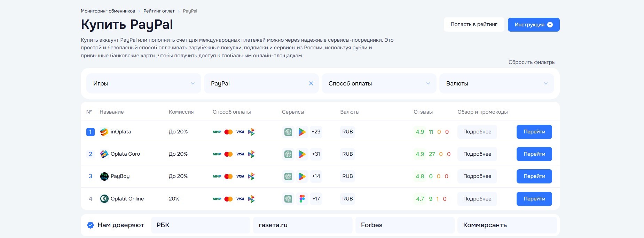
Task: Open Мониторинг обменников breadcrumb link
Action: tap(108, 11)
